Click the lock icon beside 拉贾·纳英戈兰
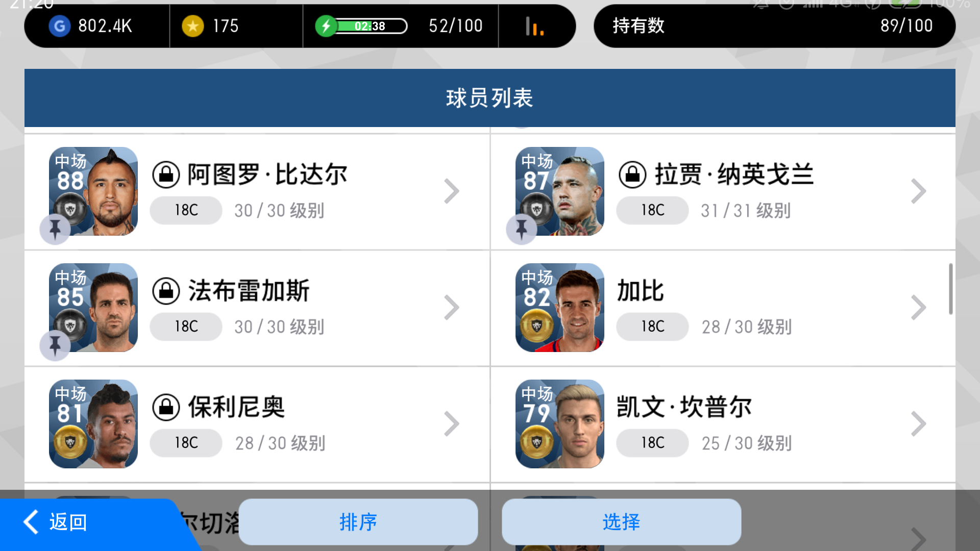Viewport: 980px width, 551px height. [632, 175]
